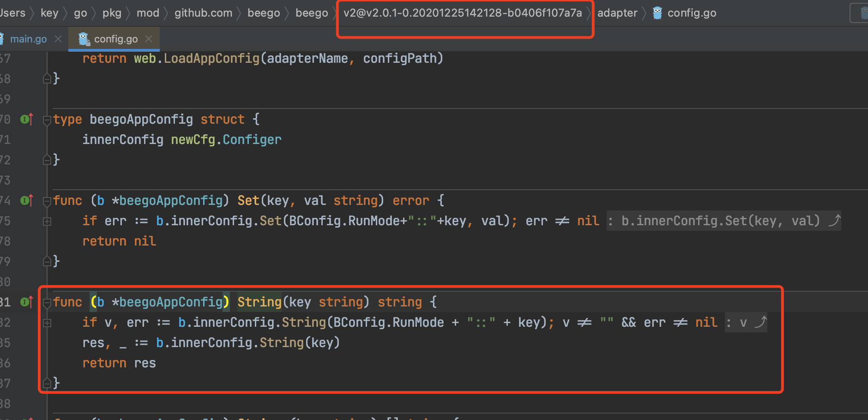
Task: Toggle fold marker at beegoAppConfig struct's closing brace
Action: pos(47,159)
